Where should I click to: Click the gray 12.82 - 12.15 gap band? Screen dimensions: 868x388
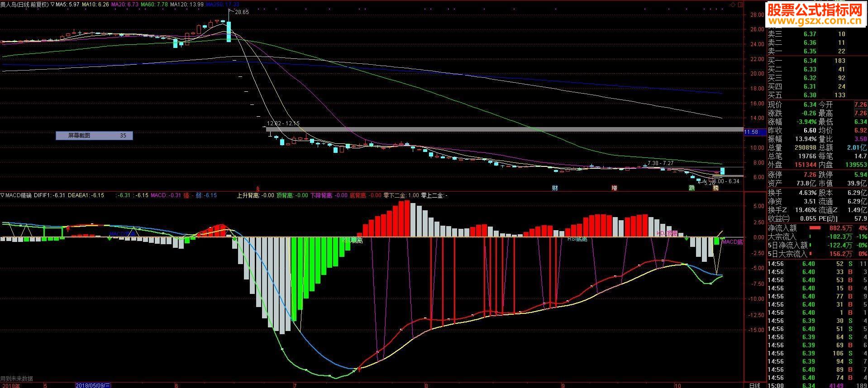click(x=505, y=129)
